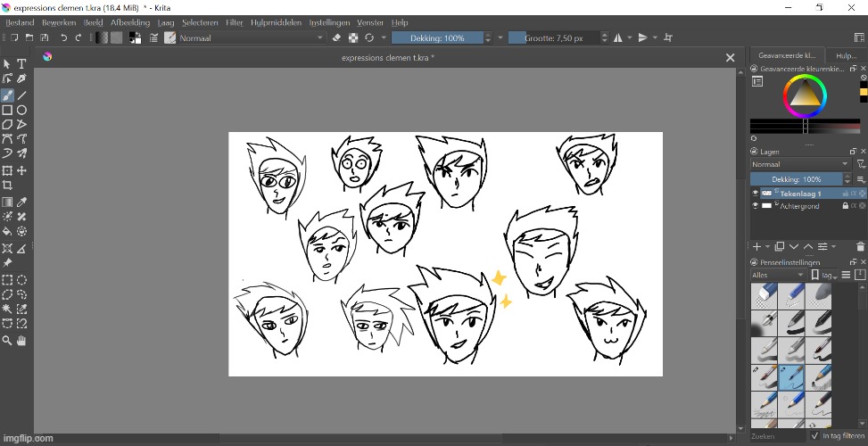Expand the add layer type arrow
The height and width of the screenshot is (446, 868).
point(768,247)
